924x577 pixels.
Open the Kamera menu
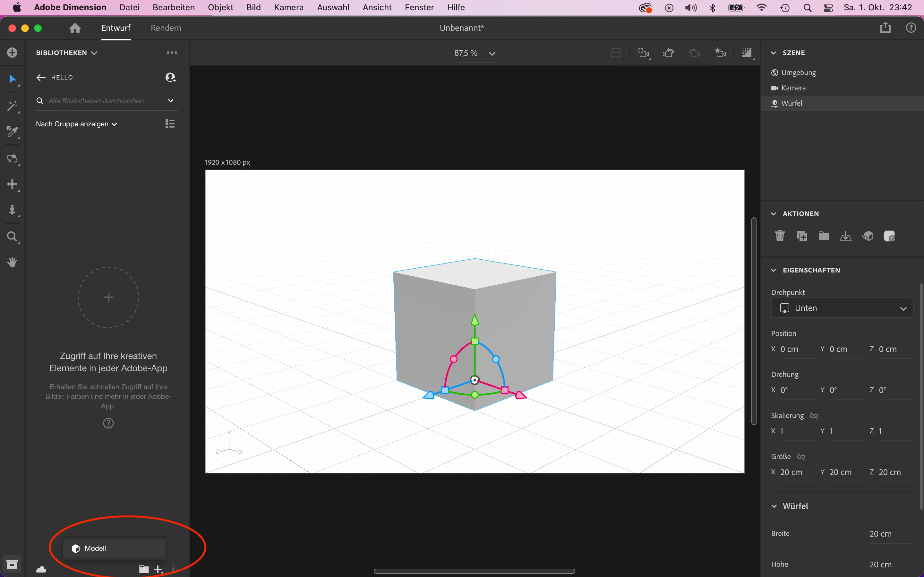tap(288, 7)
